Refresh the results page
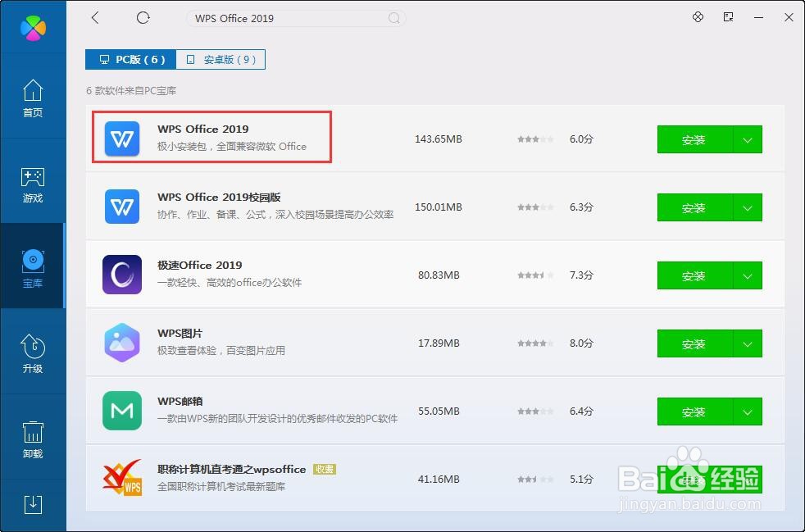This screenshot has height=532, width=805. coord(143,18)
